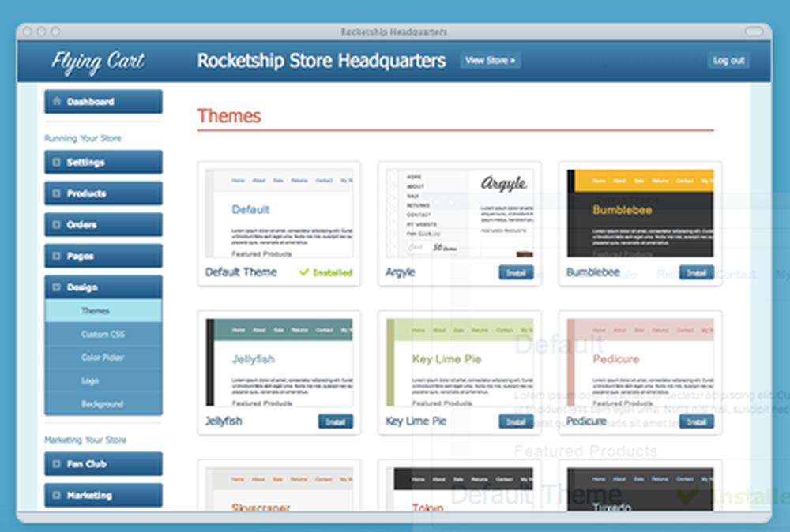Image resolution: width=790 pixels, height=532 pixels.
Task: Click the Jellyfish theme preview thumbnail
Action: [279, 362]
